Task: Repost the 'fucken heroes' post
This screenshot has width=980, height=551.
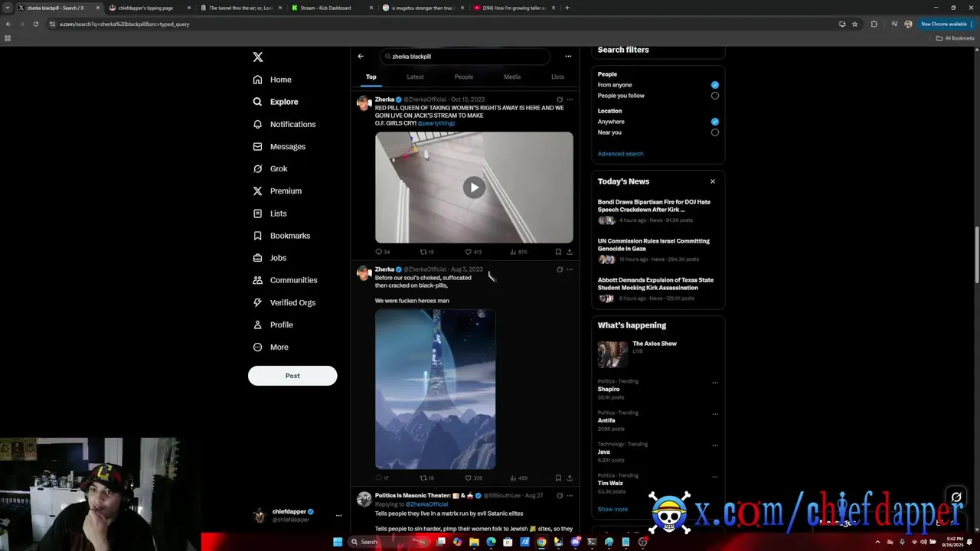Action: (426, 478)
